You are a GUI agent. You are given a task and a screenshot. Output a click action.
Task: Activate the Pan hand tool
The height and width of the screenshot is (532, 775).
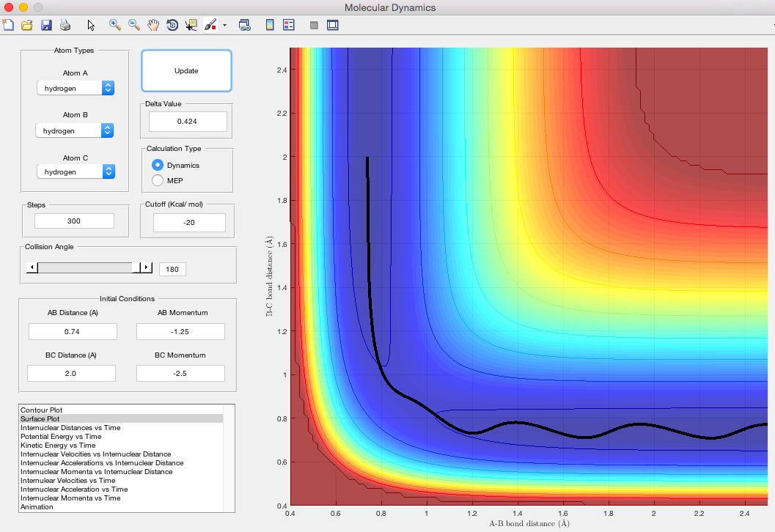[x=153, y=25]
